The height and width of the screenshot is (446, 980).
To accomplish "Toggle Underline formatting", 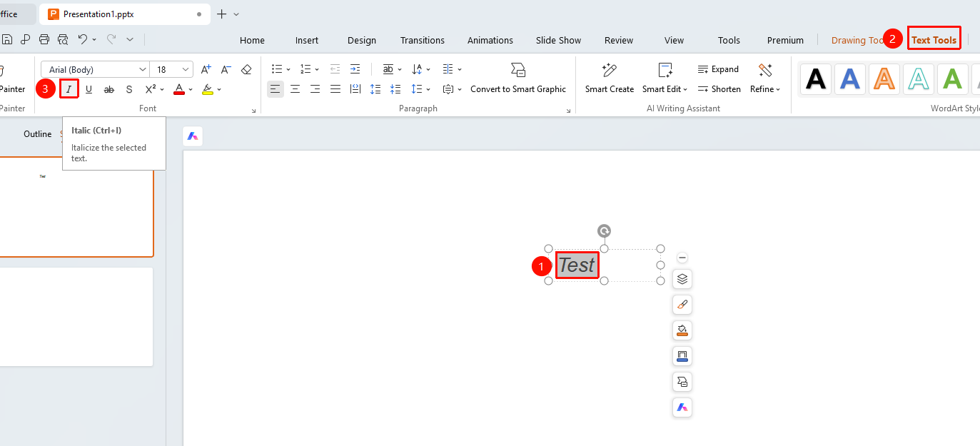I will (89, 89).
